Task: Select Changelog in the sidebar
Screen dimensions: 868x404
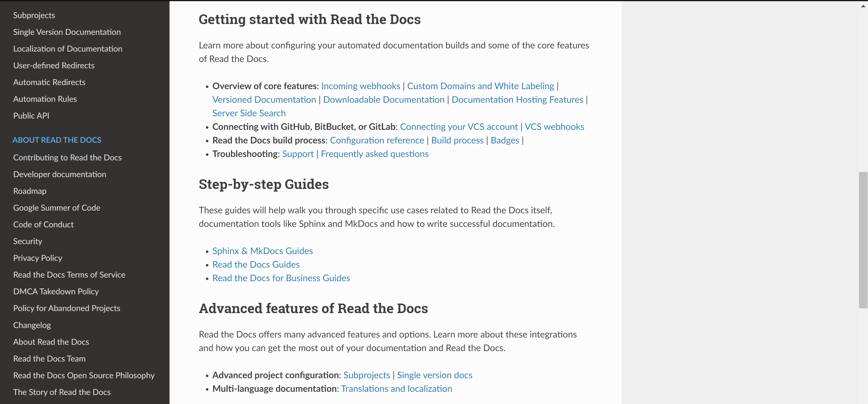Action: 32,325
